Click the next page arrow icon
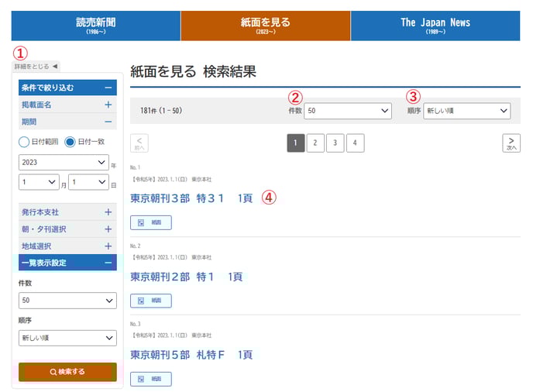Viewport: 533px width, 392px height. point(511,143)
